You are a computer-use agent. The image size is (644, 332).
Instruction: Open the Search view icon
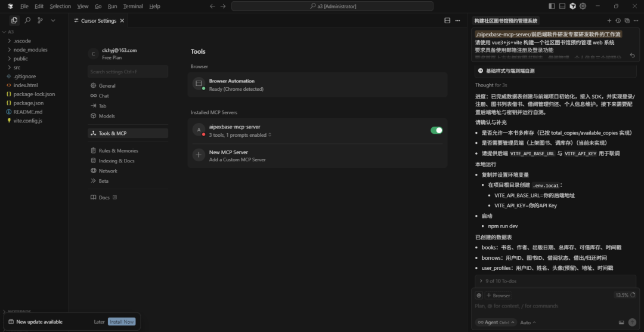pyautogui.click(x=27, y=20)
